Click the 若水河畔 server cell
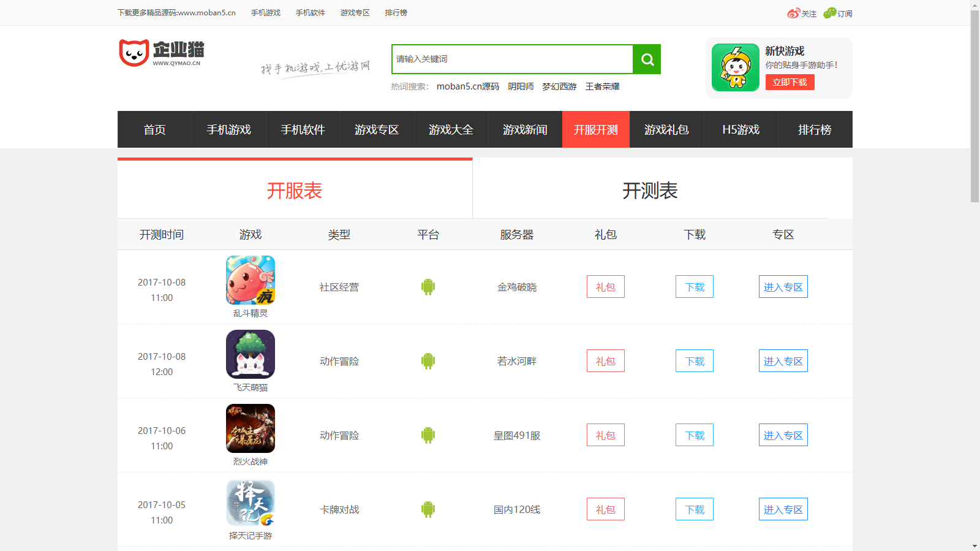This screenshot has width=980, height=551. point(517,361)
